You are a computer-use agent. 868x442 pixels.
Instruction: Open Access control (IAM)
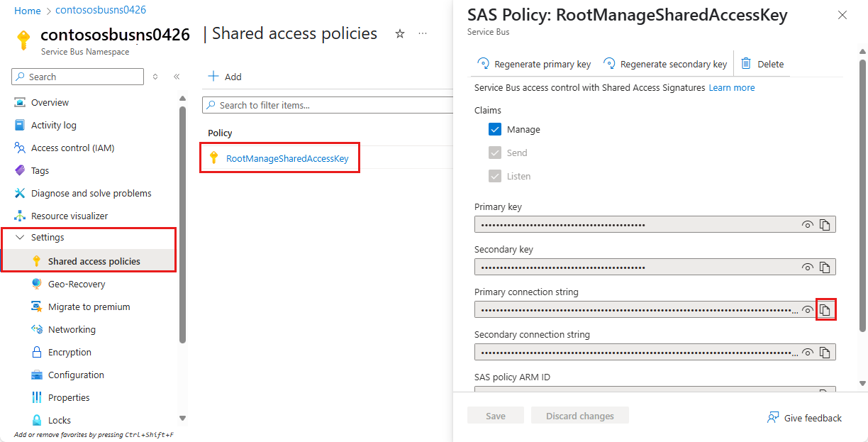coord(72,148)
